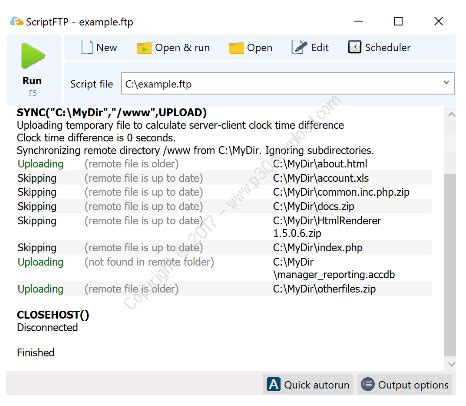This screenshot has width=466, height=406.
Task: Click the green Run play icon
Action: (x=33, y=56)
